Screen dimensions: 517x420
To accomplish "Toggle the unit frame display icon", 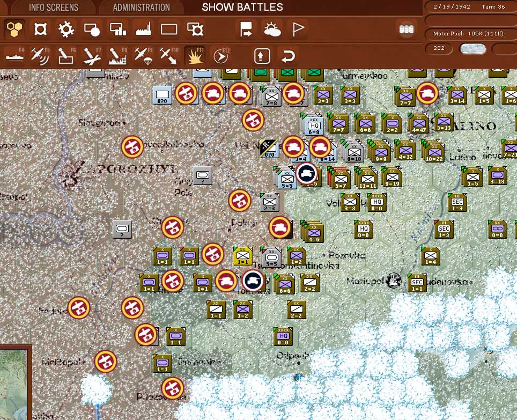I will 40,29.
